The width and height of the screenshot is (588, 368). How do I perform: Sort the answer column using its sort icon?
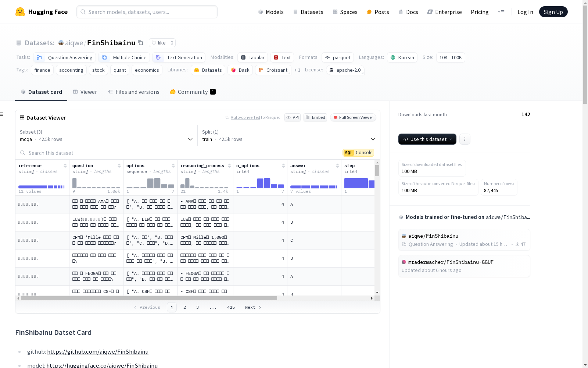coord(337,166)
